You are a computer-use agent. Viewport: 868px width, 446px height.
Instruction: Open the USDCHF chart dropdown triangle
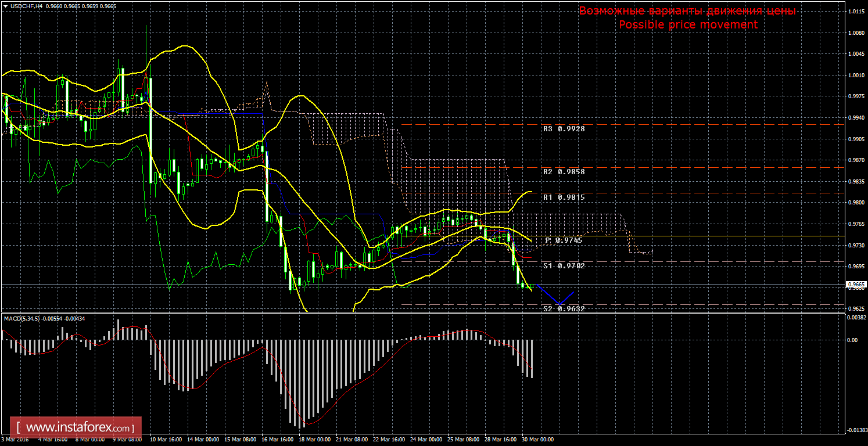coord(5,6)
